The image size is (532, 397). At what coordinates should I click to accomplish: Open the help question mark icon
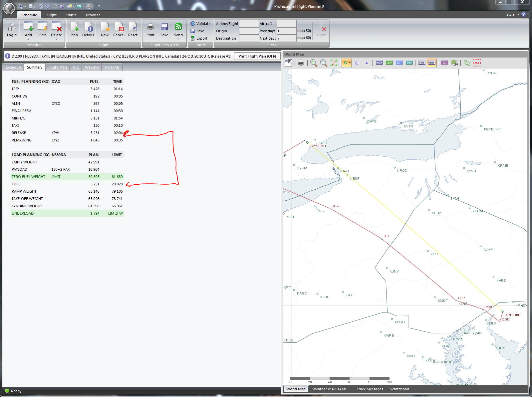pos(524,14)
